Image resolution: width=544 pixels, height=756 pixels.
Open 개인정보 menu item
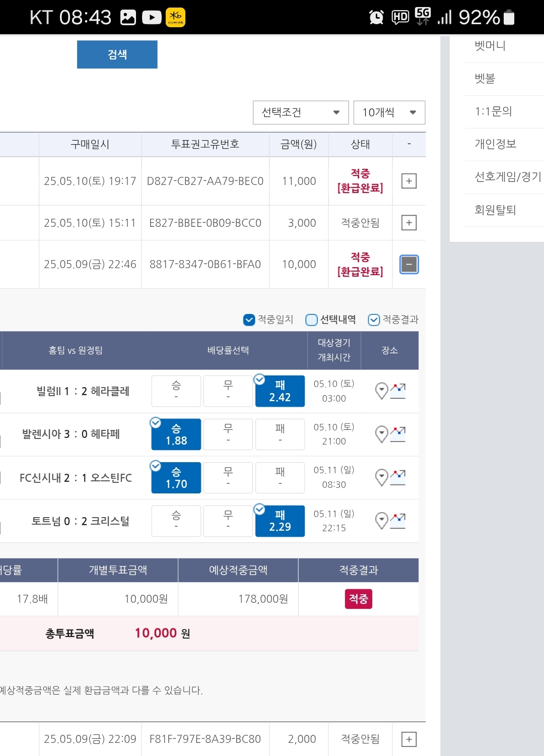[496, 144]
